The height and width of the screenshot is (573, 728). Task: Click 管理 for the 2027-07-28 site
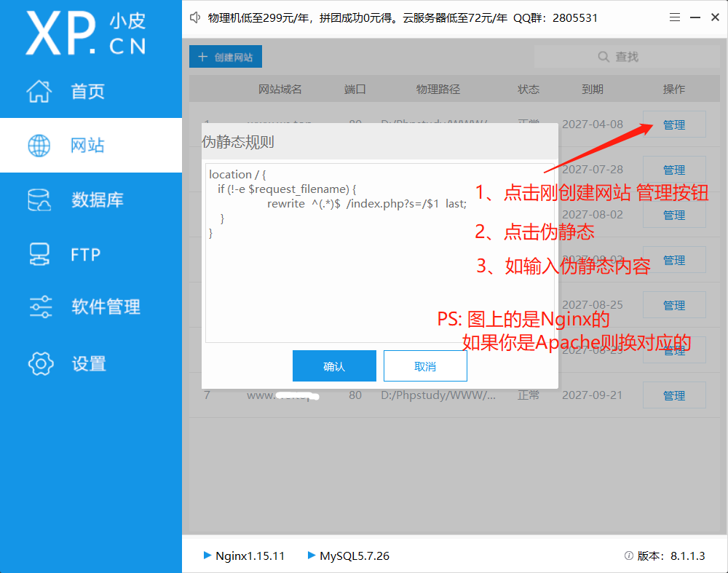point(674,170)
